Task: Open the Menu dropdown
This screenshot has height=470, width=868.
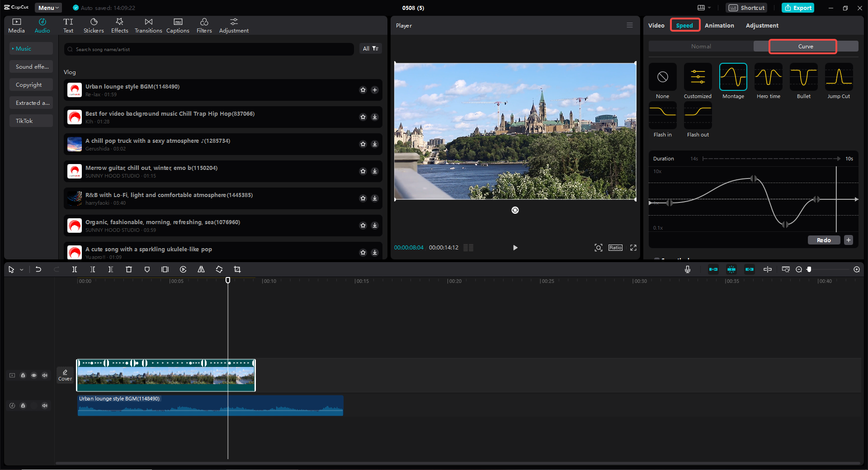Action: pos(48,8)
